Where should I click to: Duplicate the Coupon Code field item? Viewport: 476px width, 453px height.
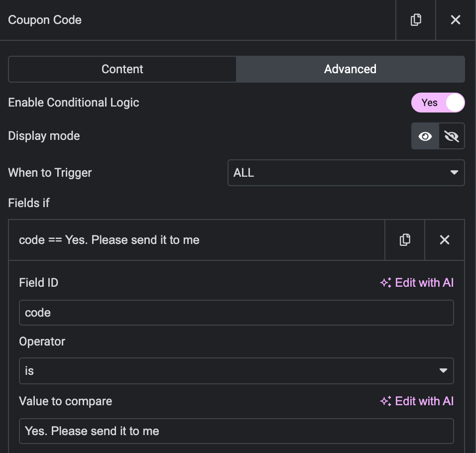pos(416,20)
